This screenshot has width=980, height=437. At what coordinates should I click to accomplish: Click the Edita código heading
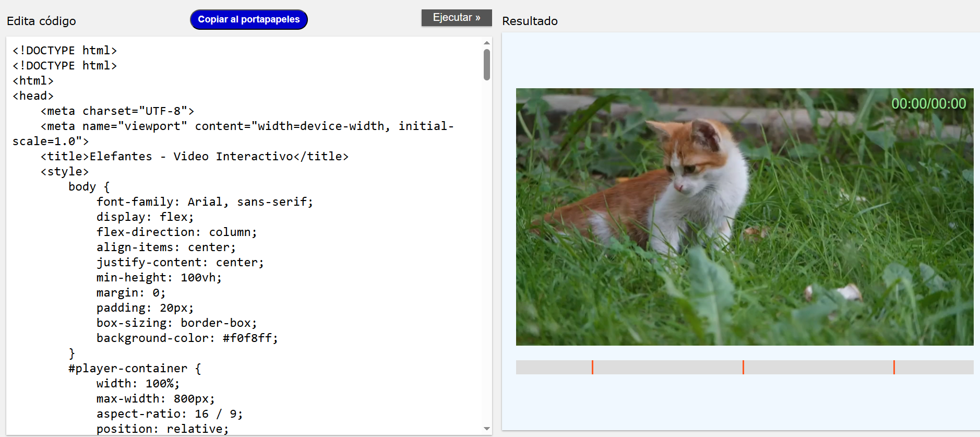[x=41, y=21]
